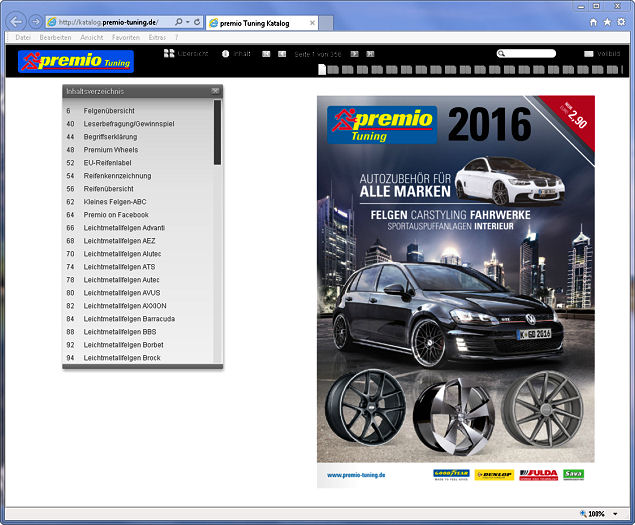The image size is (635, 525).
Task: Click the Goodyear logo on cover
Action: click(x=451, y=474)
